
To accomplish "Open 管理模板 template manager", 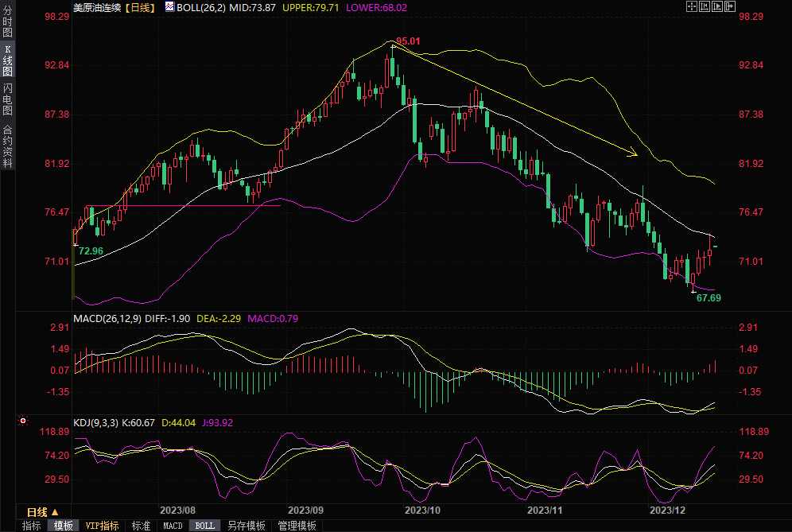I will click(297, 526).
